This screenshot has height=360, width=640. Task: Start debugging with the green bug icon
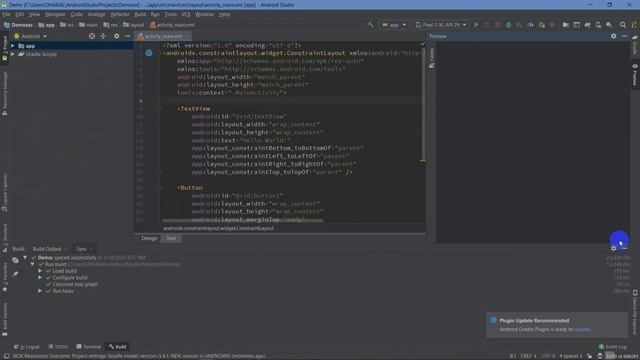509,25
